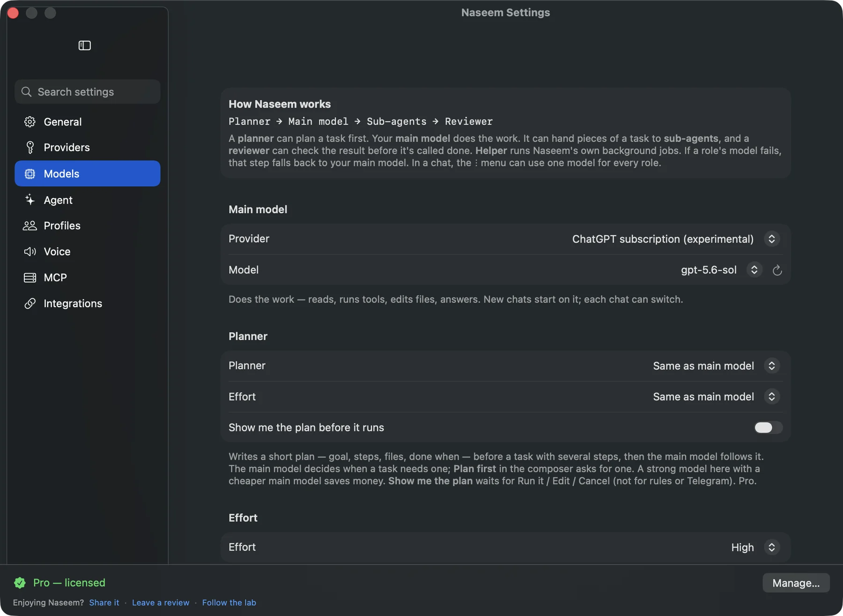The image size is (843, 616).
Task: Click the Models chip icon
Action: click(30, 174)
